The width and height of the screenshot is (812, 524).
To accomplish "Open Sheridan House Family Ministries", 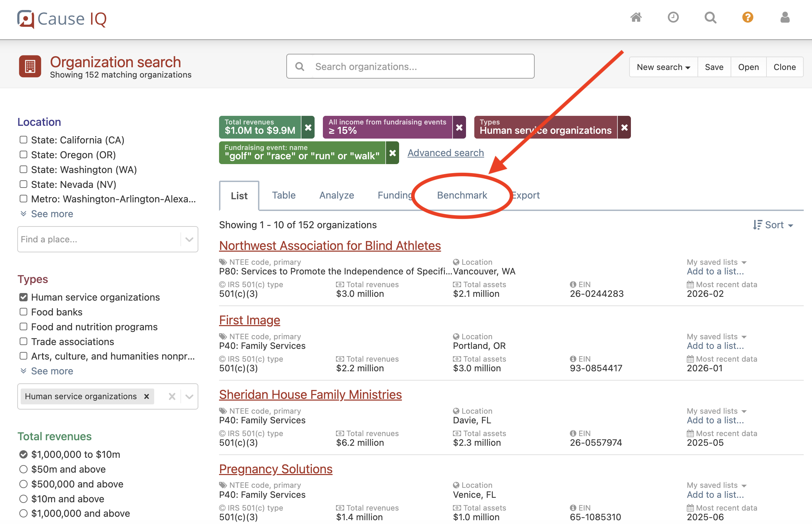I will (310, 394).
